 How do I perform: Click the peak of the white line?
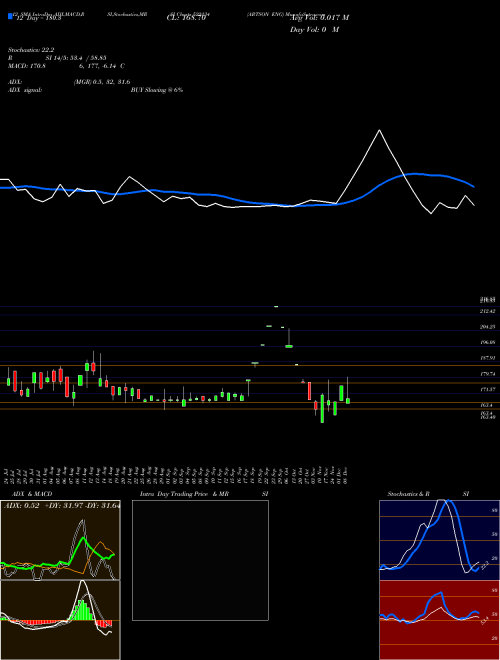(x=380, y=130)
